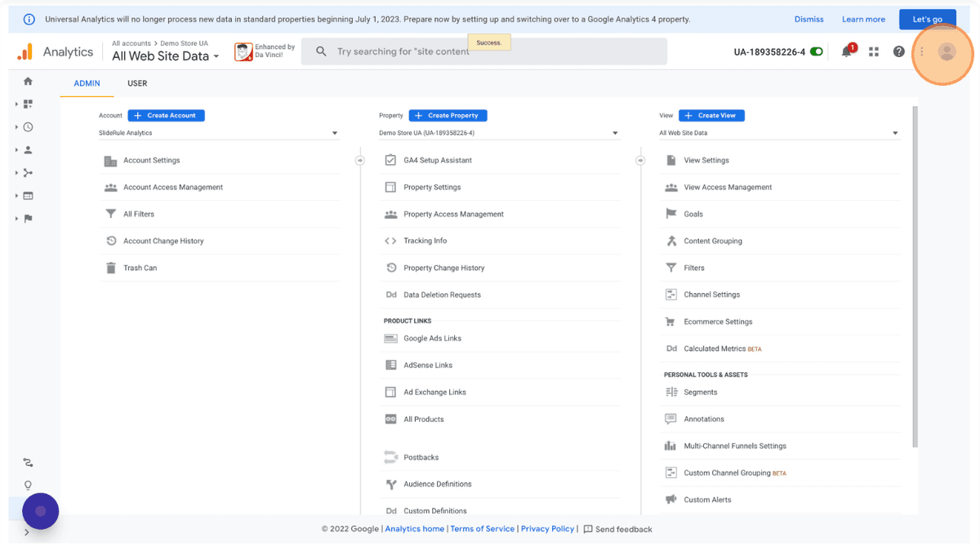Open the Behavior sidebar icon

[29, 195]
